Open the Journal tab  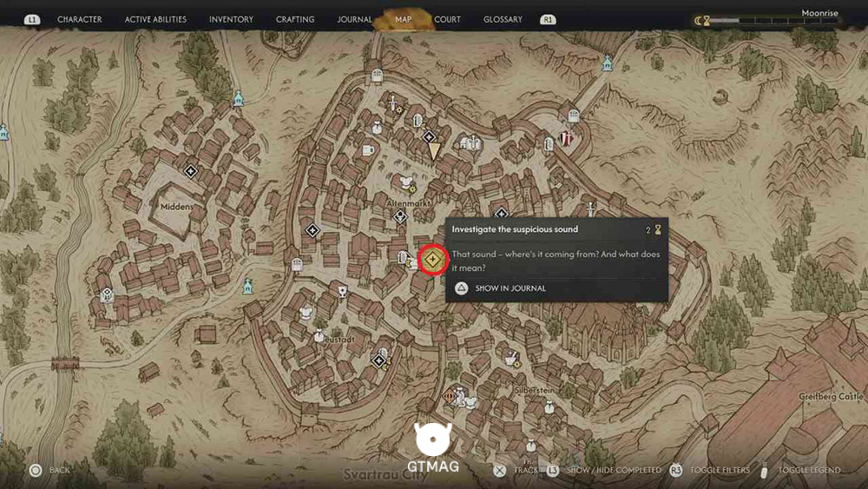click(x=354, y=19)
